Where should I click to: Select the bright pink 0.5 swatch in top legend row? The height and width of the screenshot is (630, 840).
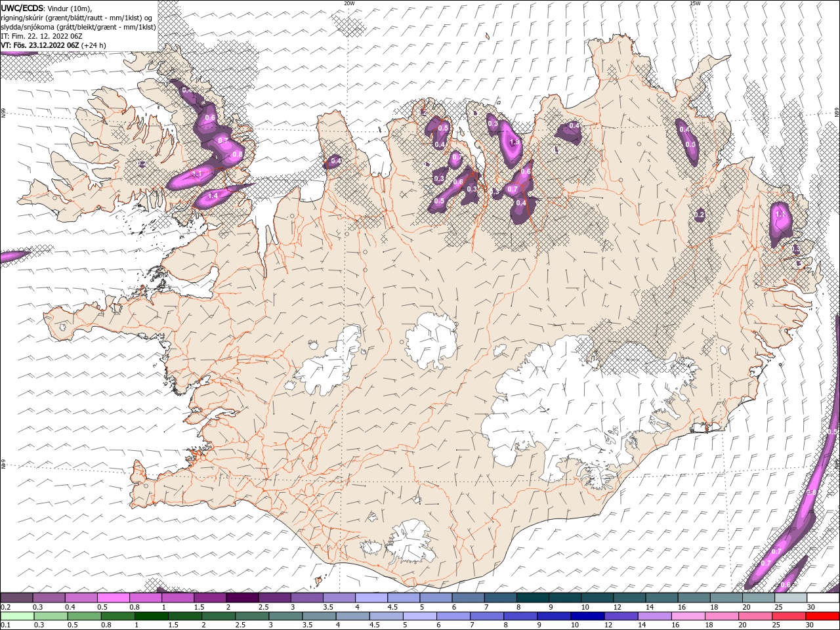pos(113,598)
